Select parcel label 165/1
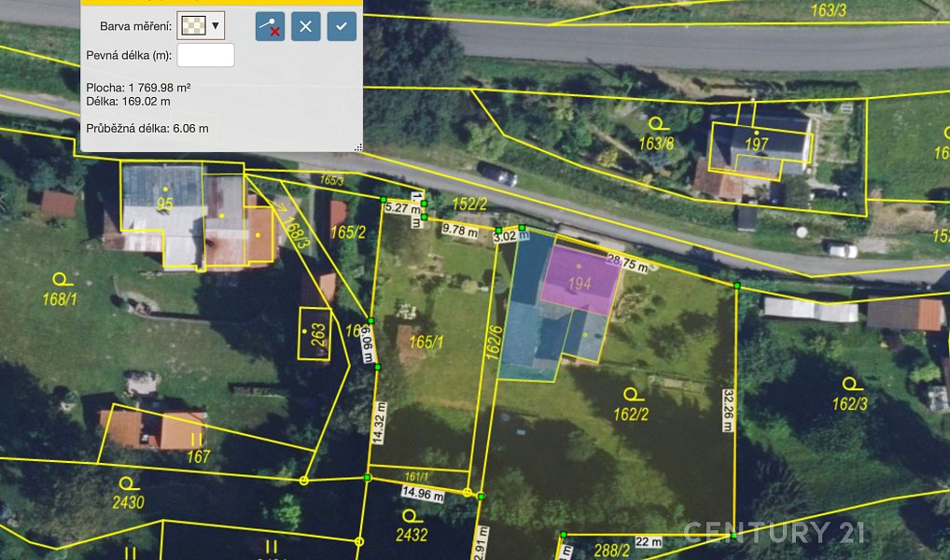This screenshot has width=950, height=560. pyautogui.click(x=426, y=343)
